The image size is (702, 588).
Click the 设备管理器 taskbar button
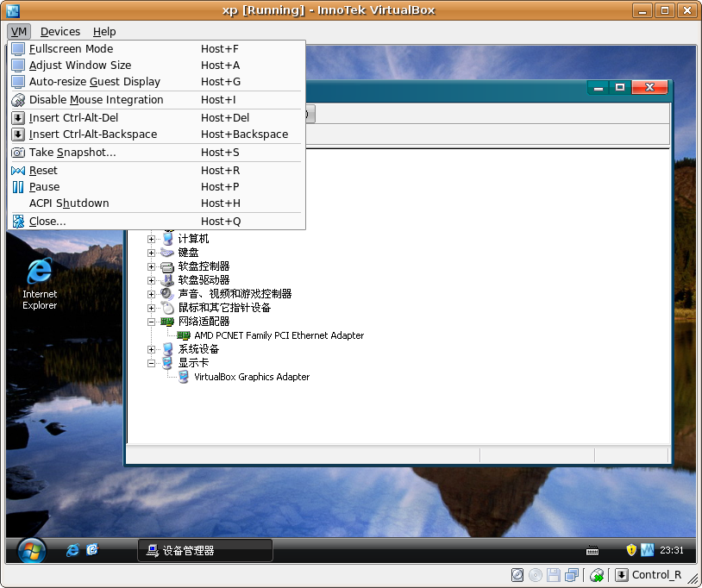[x=205, y=550]
